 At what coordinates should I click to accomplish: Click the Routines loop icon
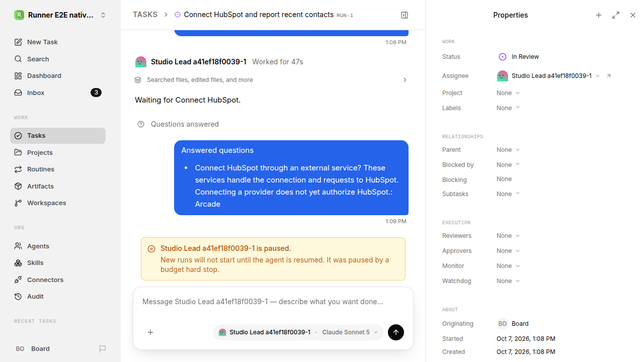click(x=18, y=169)
